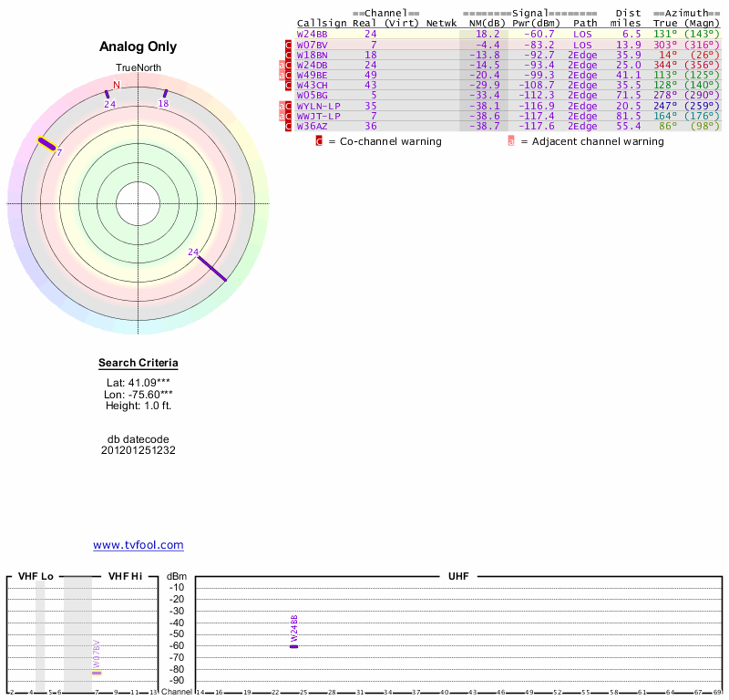Open the www.tvfool.com link

139,545
